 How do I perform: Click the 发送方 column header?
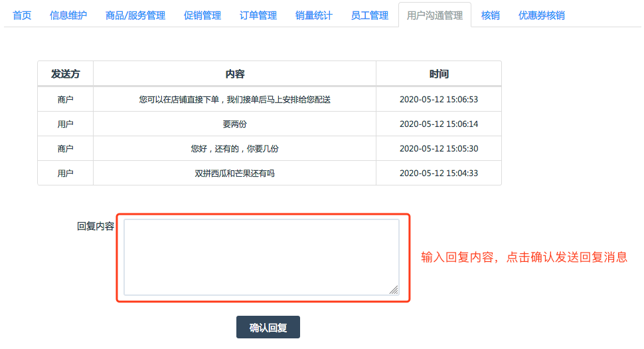(65, 74)
